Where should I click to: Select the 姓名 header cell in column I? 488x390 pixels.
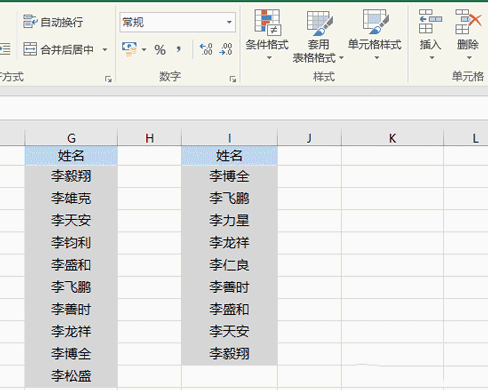click(x=229, y=156)
